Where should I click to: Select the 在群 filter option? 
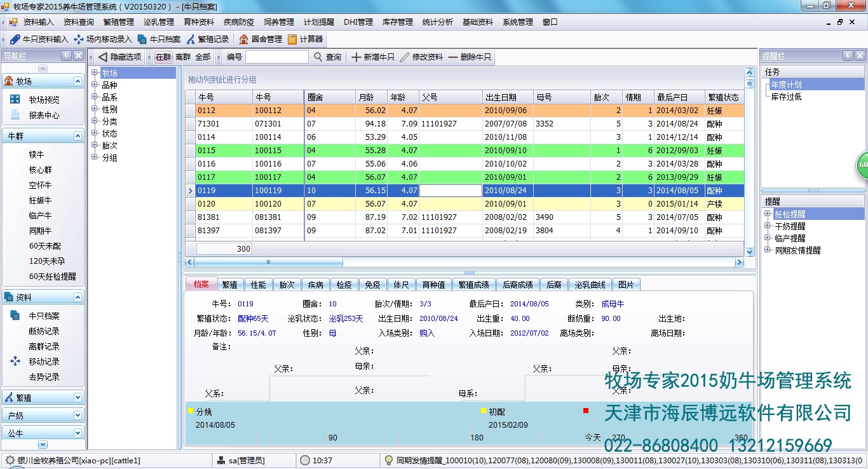tap(164, 56)
